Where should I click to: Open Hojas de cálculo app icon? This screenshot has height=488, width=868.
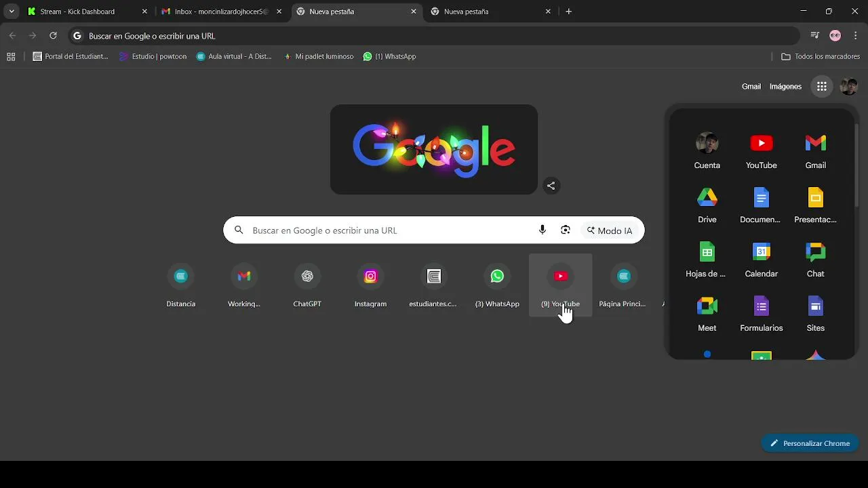click(707, 260)
